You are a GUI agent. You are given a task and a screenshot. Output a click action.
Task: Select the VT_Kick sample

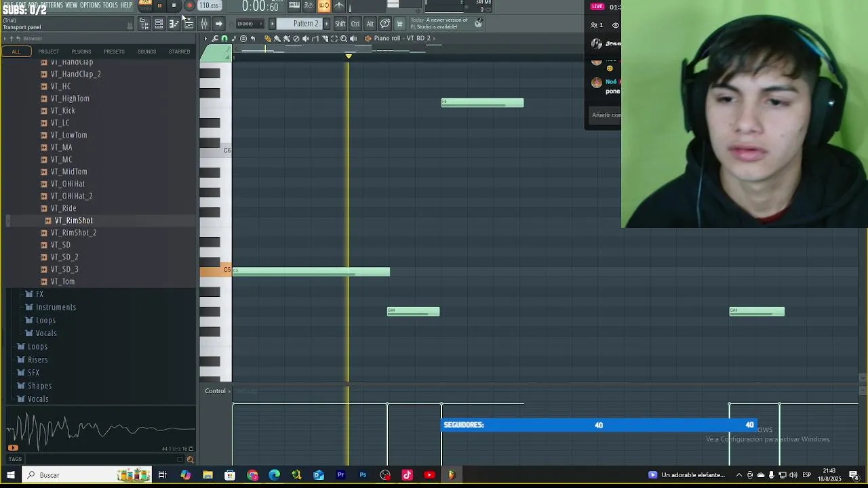[x=62, y=110]
